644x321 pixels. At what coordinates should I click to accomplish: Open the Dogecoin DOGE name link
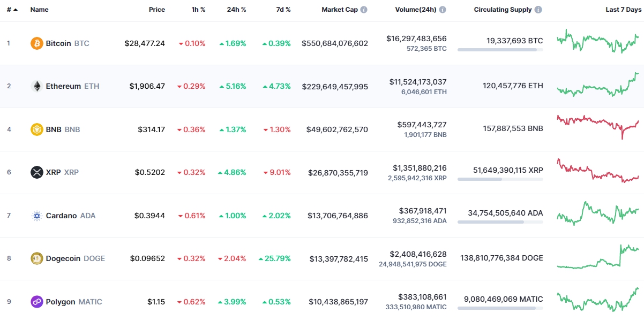(63, 258)
